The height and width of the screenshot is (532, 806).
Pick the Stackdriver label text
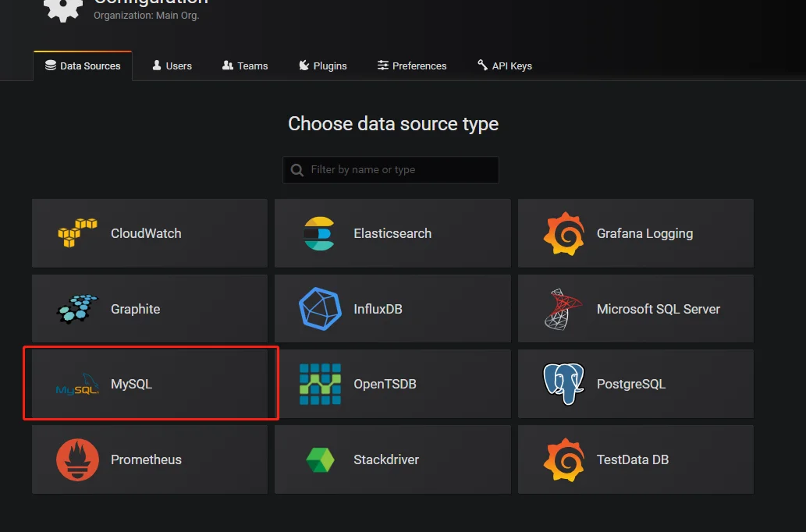click(x=386, y=459)
